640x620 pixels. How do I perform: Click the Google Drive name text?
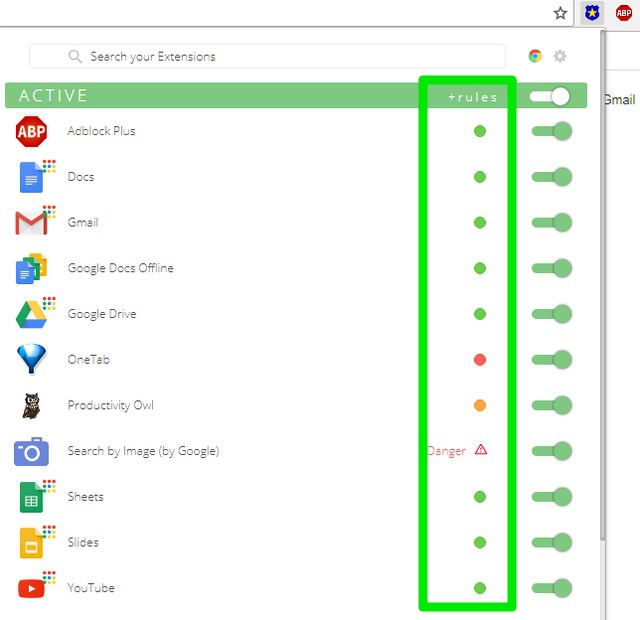pos(102,314)
